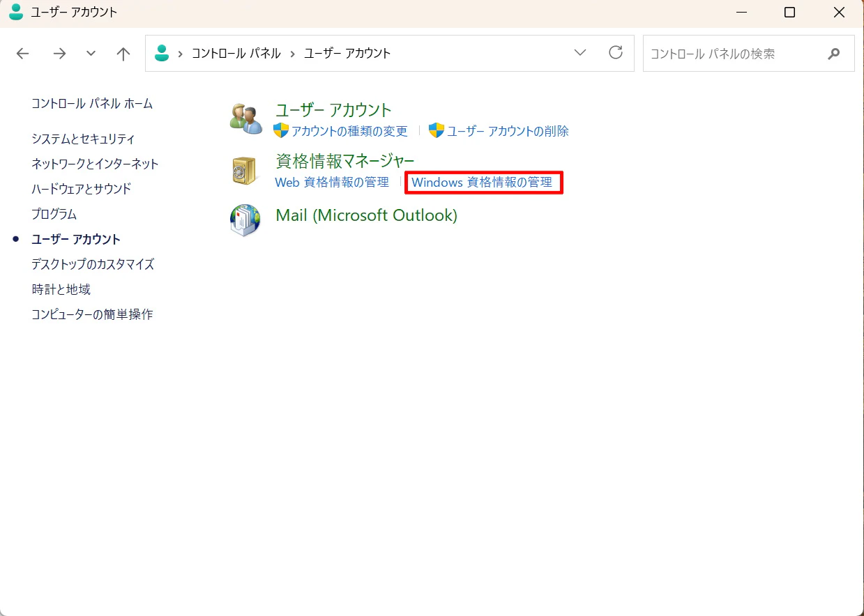Go forward with the forward arrow

[59, 54]
